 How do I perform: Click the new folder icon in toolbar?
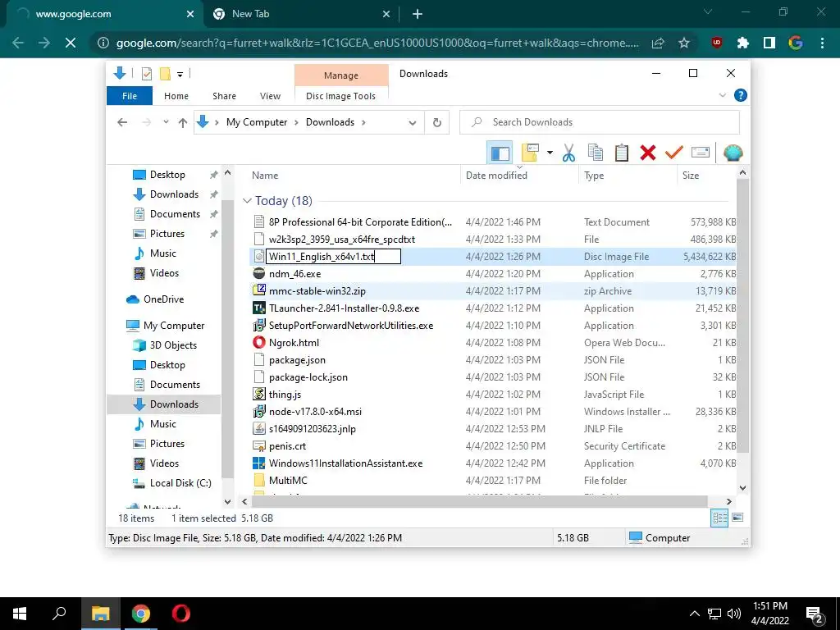[x=530, y=153]
